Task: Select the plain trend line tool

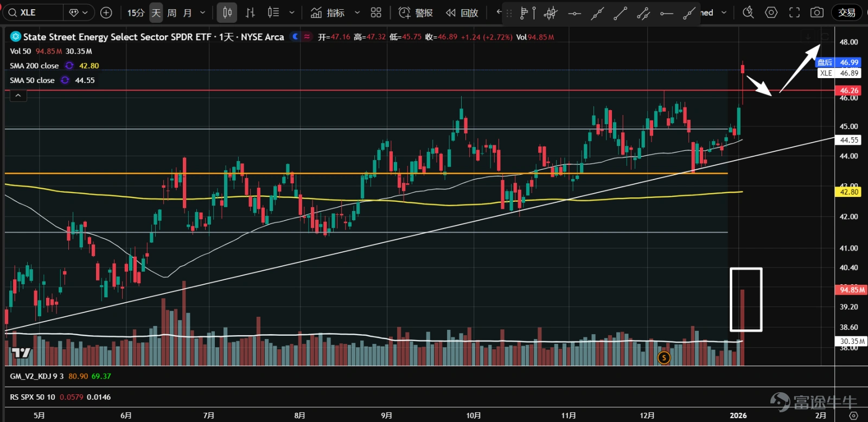Action: point(620,13)
